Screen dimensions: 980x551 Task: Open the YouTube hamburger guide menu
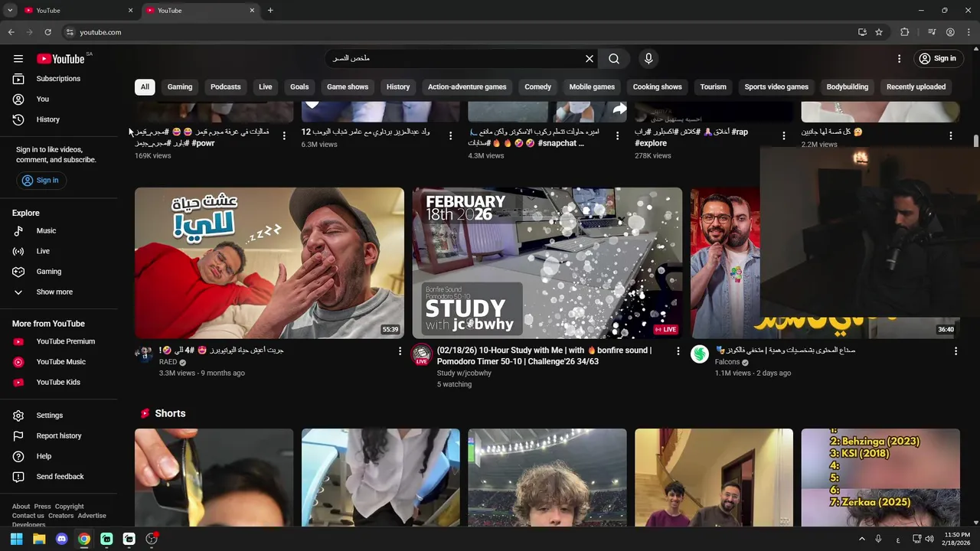18,59
